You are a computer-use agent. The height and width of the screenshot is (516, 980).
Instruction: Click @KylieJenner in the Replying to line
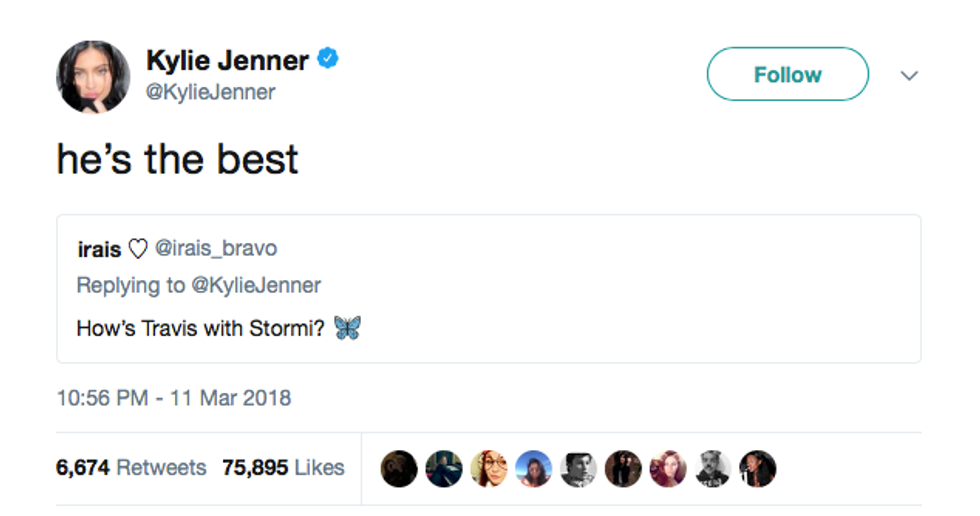pyautogui.click(x=255, y=285)
